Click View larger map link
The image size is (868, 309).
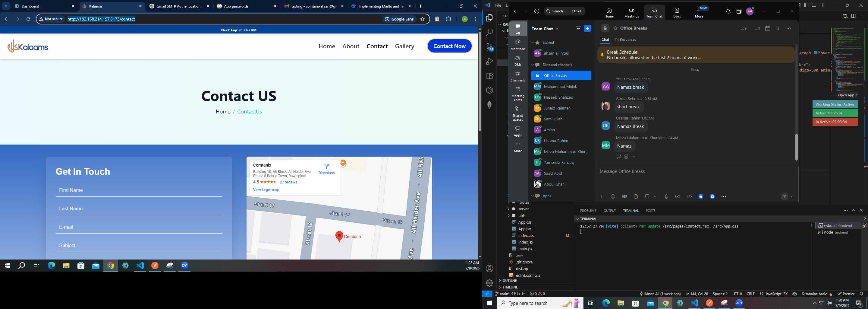coord(266,190)
